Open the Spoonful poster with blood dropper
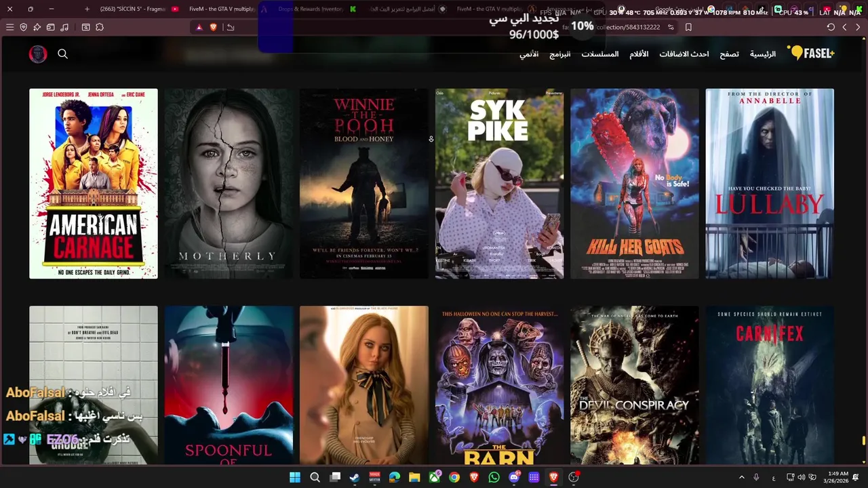 coord(229,385)
